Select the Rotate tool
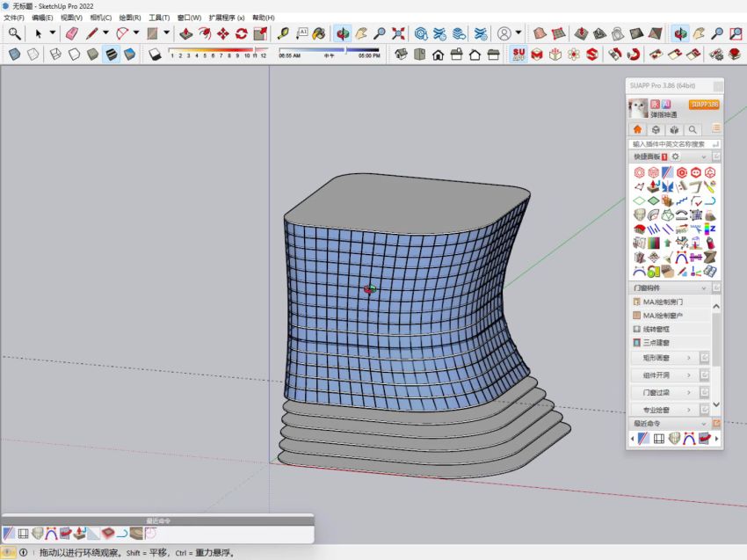Viewport: 747px width, 560px height. point(242,33)
